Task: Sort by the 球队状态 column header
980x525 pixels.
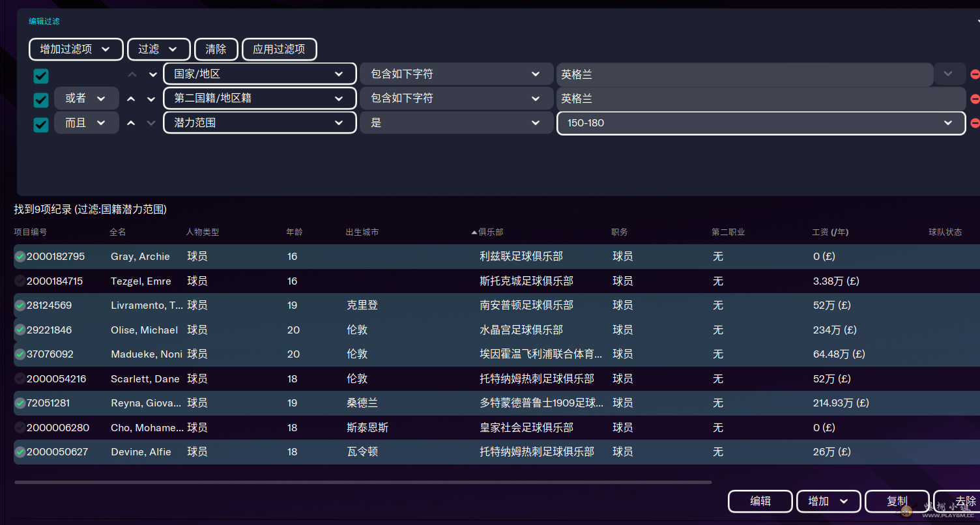Action: click(945, 233)
